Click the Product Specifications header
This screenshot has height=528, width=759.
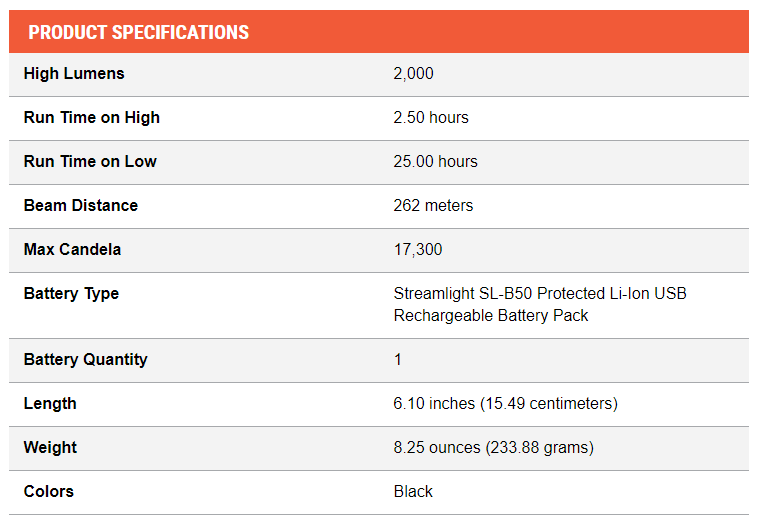[x=138, y=32]
